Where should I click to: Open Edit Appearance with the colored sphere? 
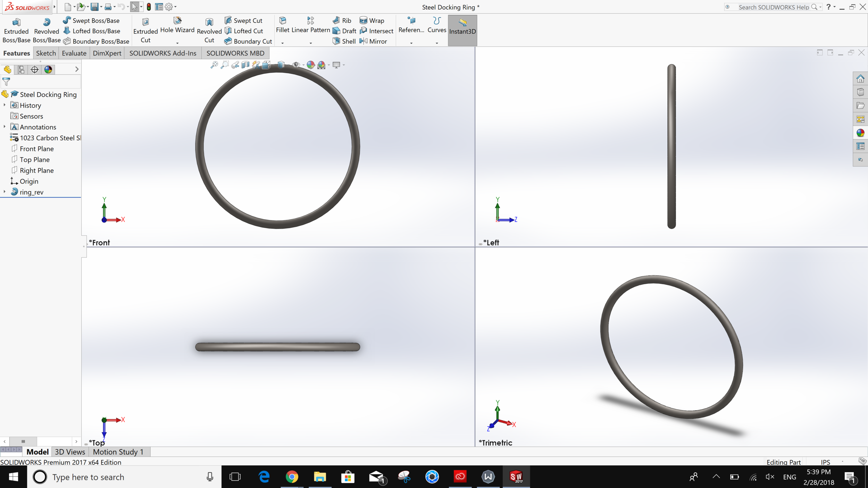[x=311, y=65]
